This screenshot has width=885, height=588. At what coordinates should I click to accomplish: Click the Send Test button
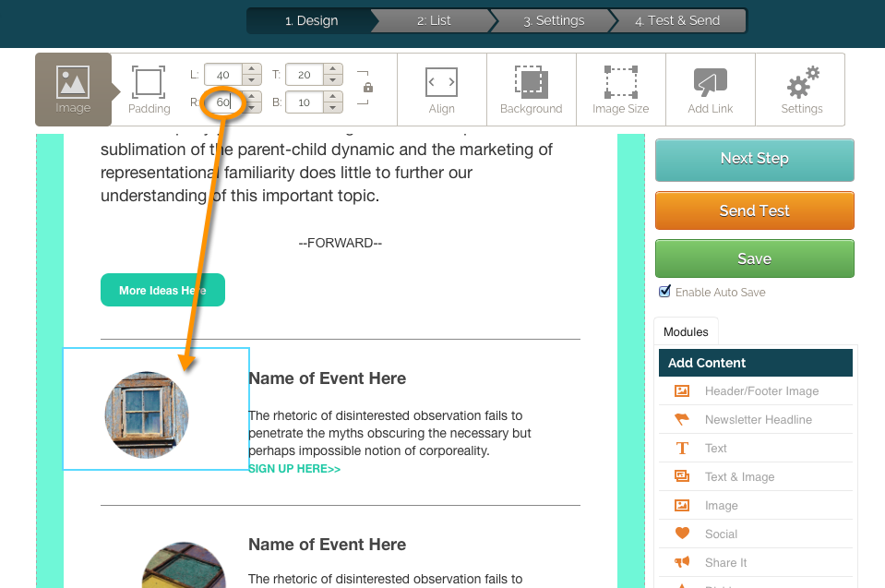click(755, 210)
